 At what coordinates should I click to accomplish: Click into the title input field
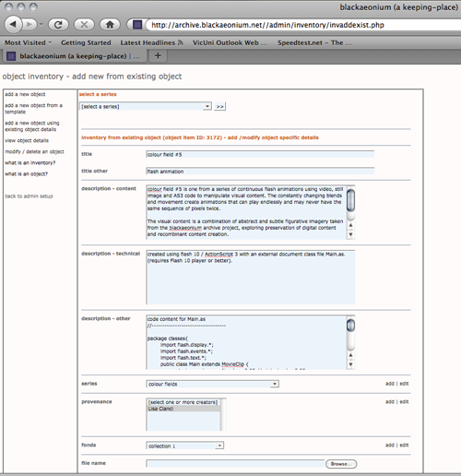[x=260, y=154]
